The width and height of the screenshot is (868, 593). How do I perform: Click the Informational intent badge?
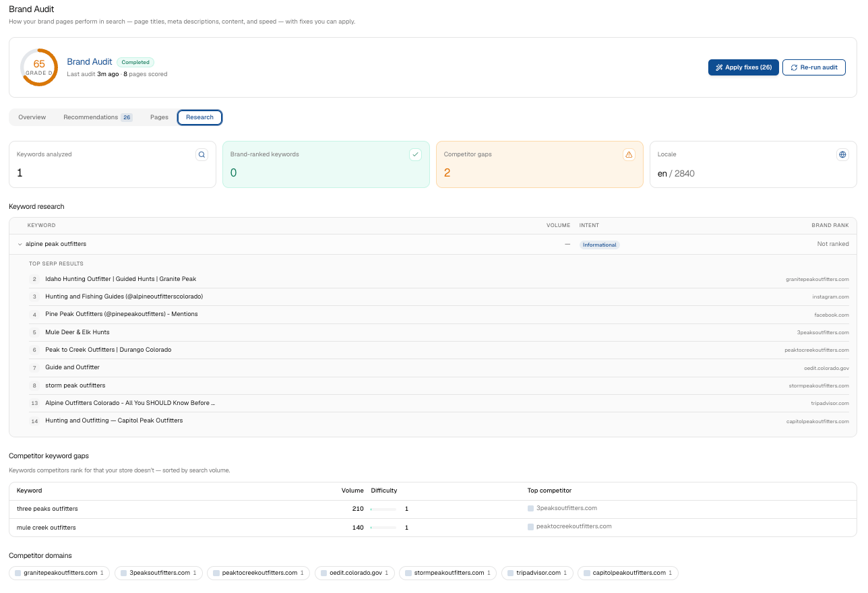pyautogui.click(x=600, y=245)
